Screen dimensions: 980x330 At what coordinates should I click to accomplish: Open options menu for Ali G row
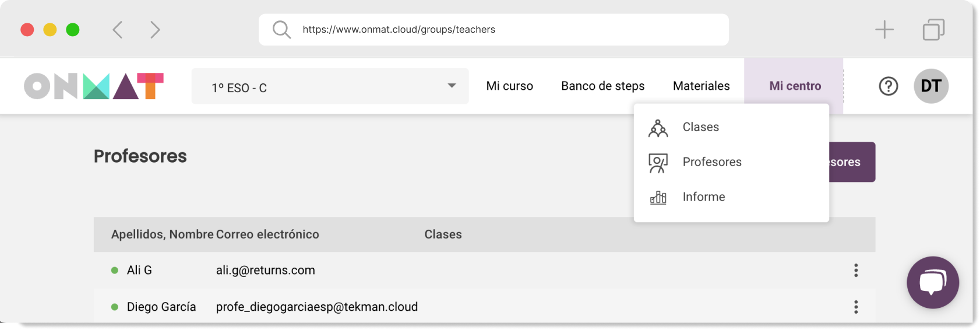pyautogui.click(x=855, y=270)
